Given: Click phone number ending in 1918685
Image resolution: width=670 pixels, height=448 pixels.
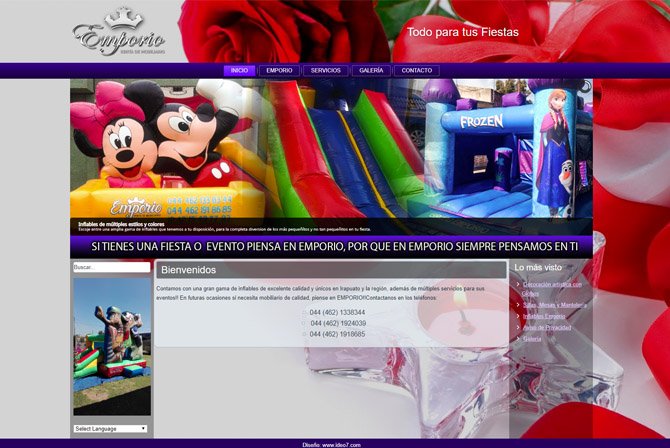Looking at the screenshot, I should [337, 334].
